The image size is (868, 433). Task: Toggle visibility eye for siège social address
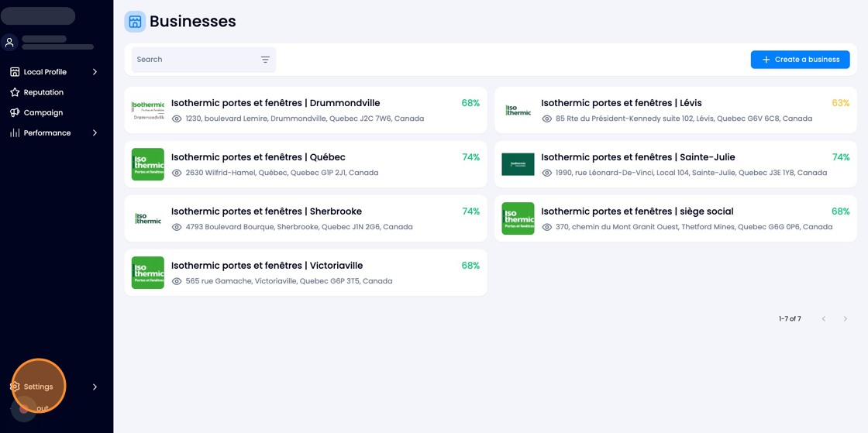coord(547,227)
